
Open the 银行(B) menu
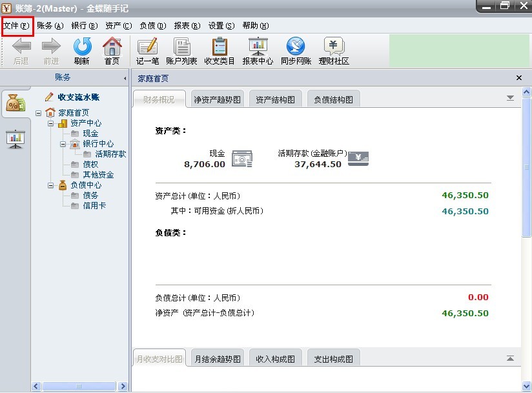point(85,26)
